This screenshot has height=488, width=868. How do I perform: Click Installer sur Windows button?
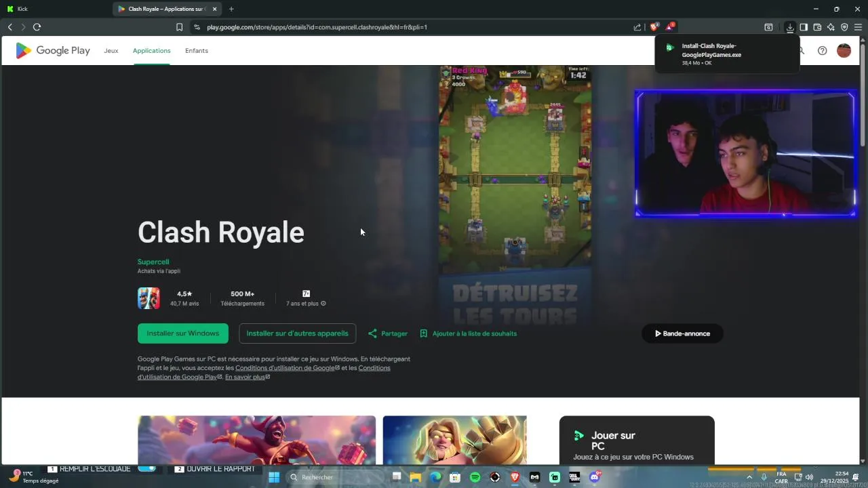pyautogui.click(x=183, y=333)
